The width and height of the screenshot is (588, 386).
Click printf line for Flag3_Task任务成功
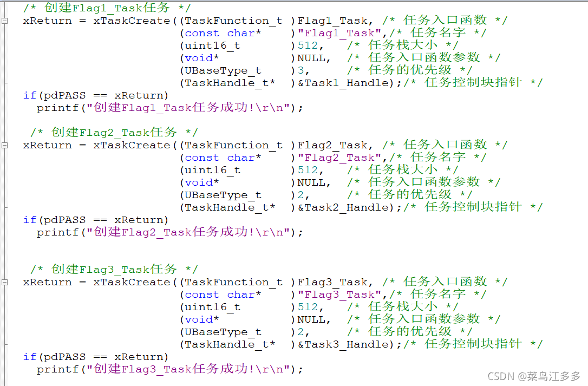(169, 370)
